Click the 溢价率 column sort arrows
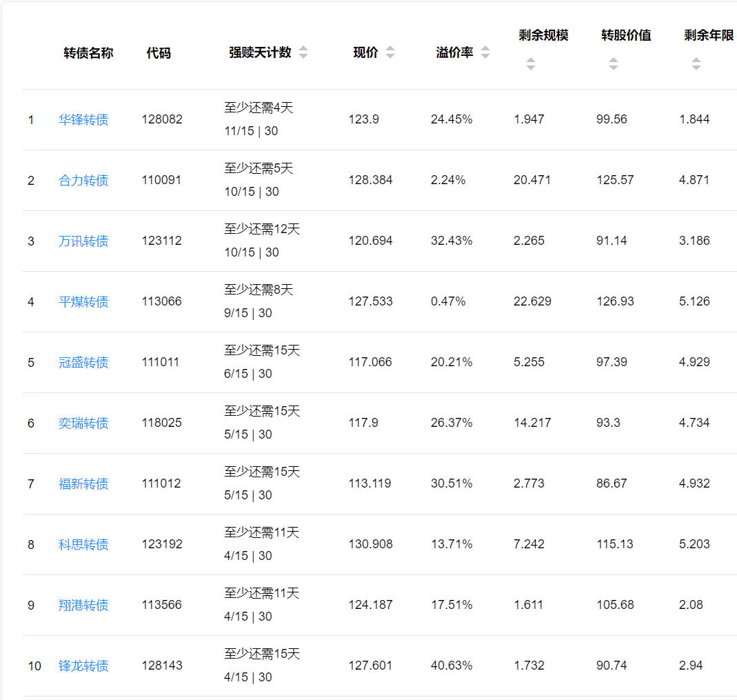Image resolution: width=737 pixels, height=700 pixels. [485, 53]
